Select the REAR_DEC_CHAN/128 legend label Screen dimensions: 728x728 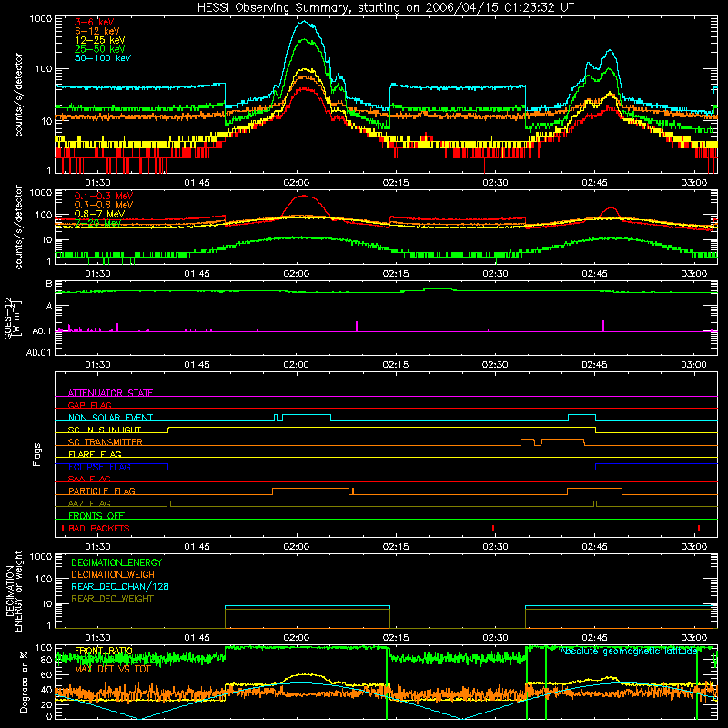[x=120, y=586]
